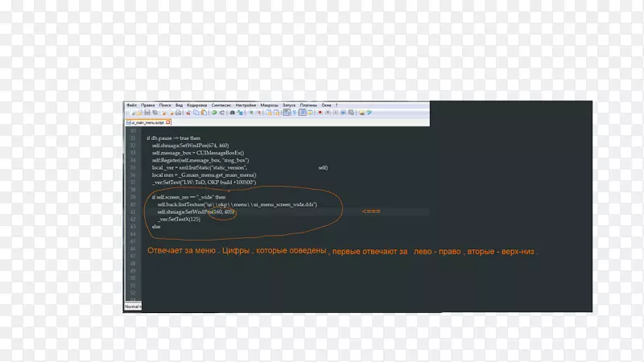Click the self.back:InitTexture code line
Image resolution: width=644 pixels, height=362 pixels.
click(237, 204)
